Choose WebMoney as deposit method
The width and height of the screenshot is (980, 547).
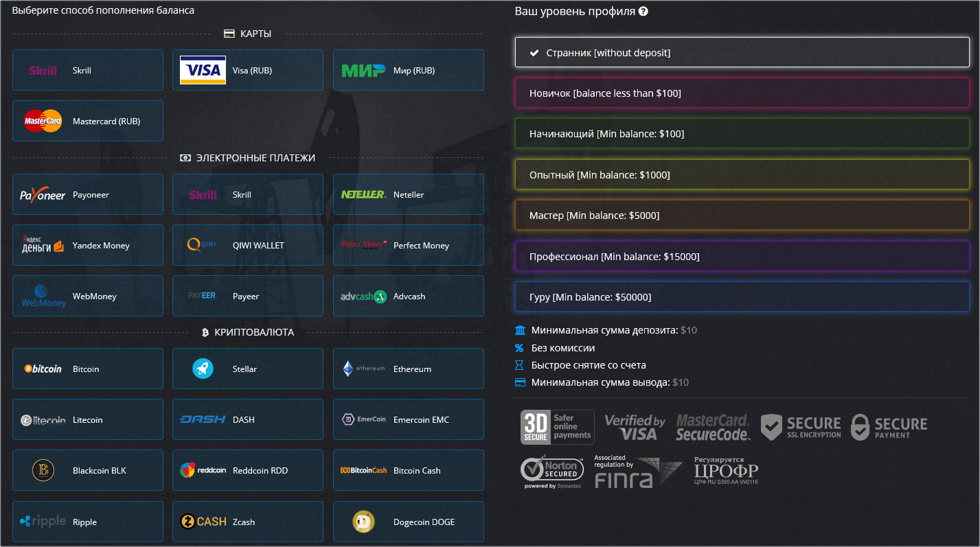[88, 296]
